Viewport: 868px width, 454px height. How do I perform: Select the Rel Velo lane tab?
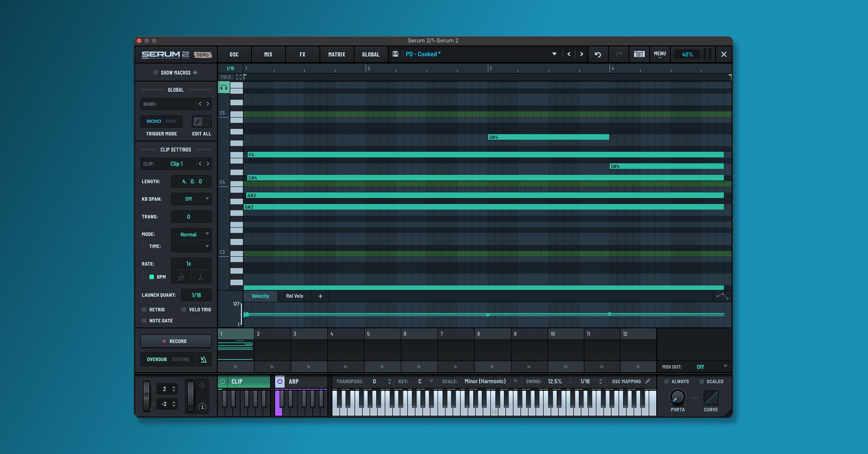[x=294, y=296]
